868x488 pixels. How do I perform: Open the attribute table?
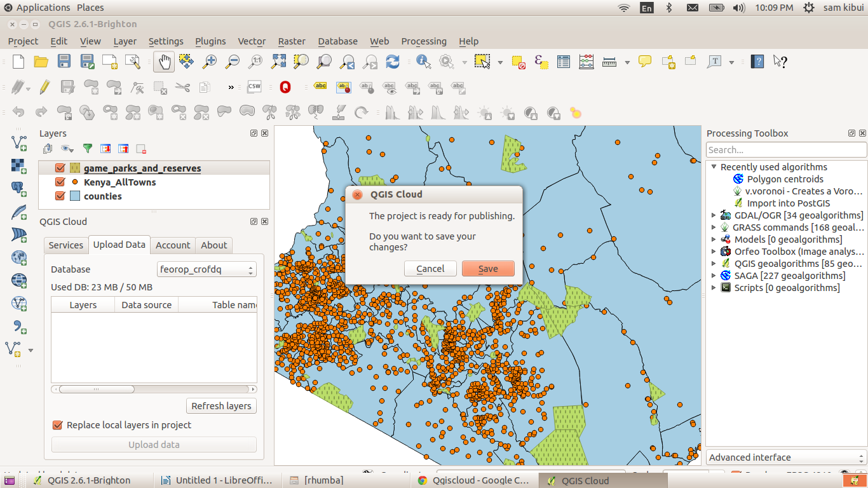coord(564,62)
